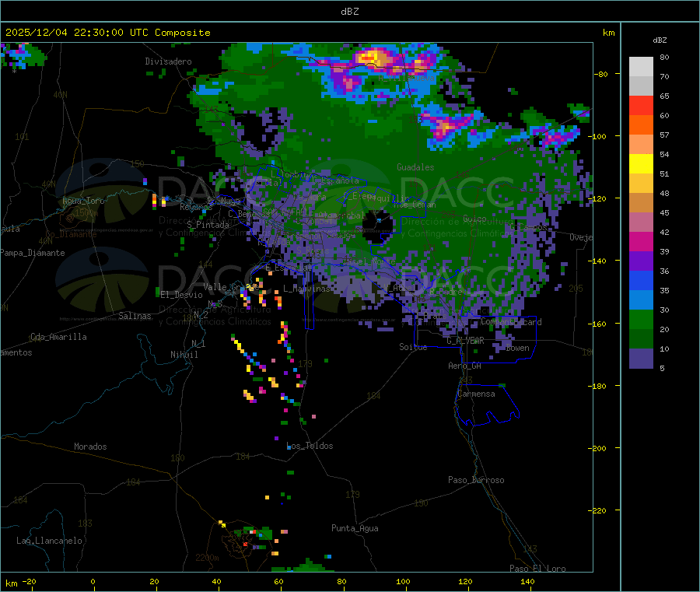Viewport: 700px width, 592px height.
Task: Click the Paso_El_Loro map label
Action: point(538,569)
